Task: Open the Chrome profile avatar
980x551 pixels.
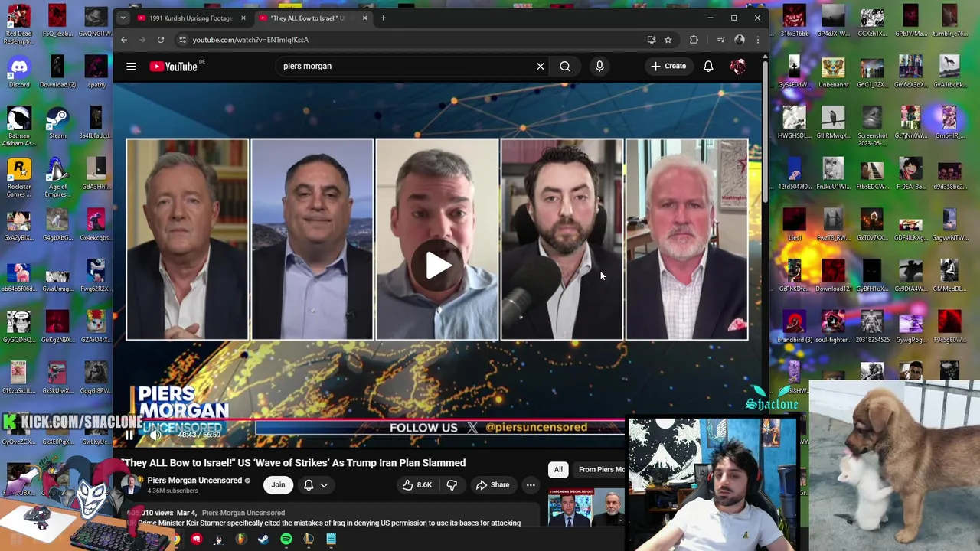Action: [x=740, y=40]
